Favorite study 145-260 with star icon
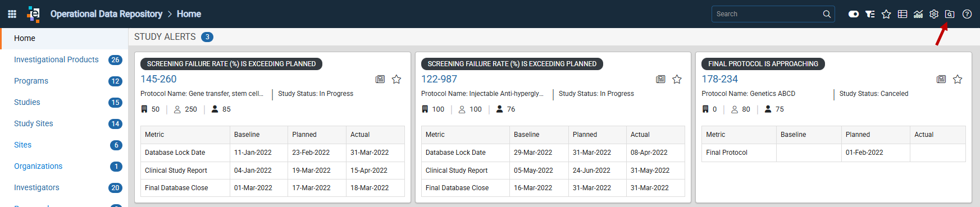 coord(396,79)
